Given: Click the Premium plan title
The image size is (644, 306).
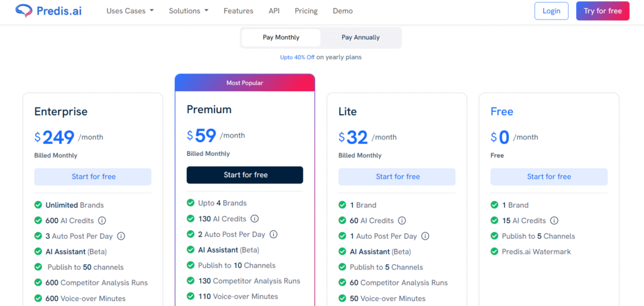Looking at the screenshot, I should point(209,109).
